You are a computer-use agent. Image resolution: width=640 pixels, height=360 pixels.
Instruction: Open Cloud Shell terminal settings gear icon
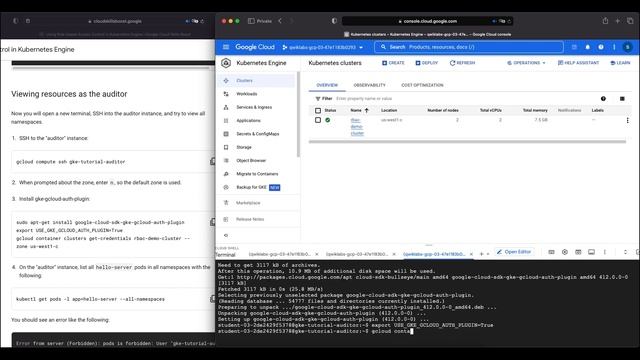[x=565, y=252]
